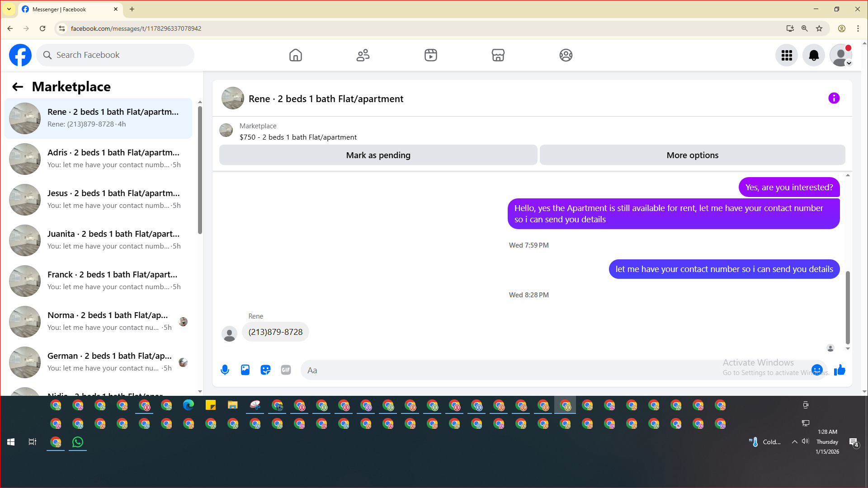This screenshot has width=868, height=488.
Task: Open the GIF picker icon
Action: [x=286, y=370]
